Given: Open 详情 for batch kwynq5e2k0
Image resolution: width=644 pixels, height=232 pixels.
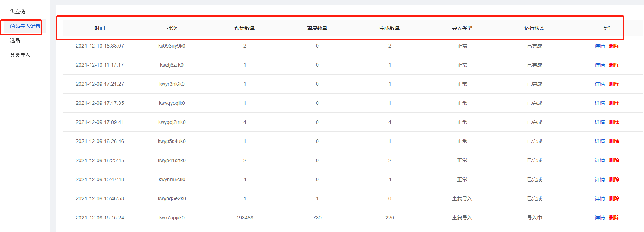Looking at the screenshot, I should pyautogui.click(x=600, y=198).
